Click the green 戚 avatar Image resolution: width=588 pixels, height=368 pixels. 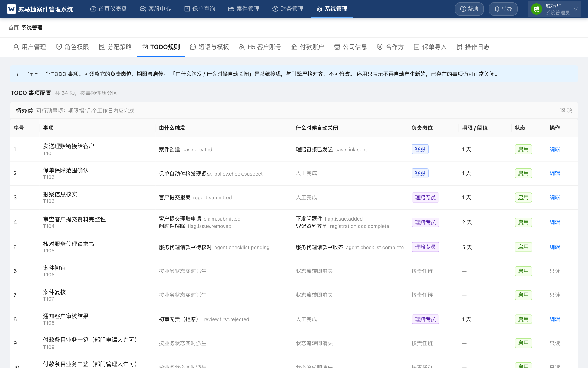(537, 9)
